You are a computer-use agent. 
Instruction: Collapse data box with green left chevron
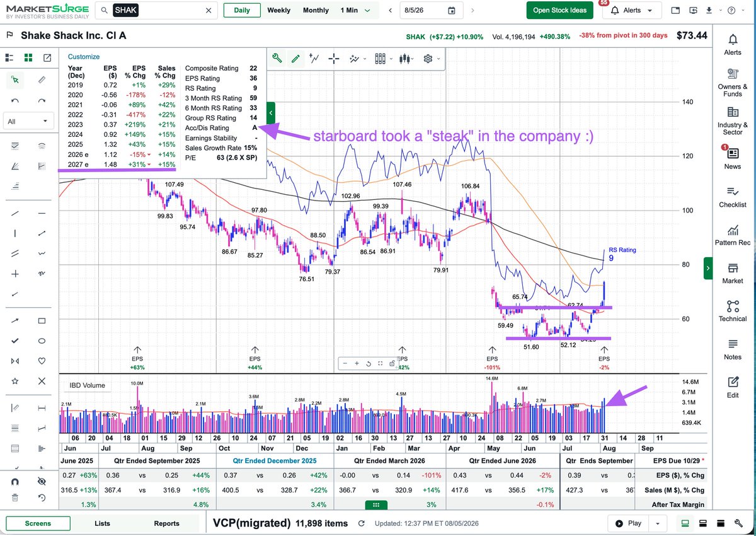click(270, 113)
